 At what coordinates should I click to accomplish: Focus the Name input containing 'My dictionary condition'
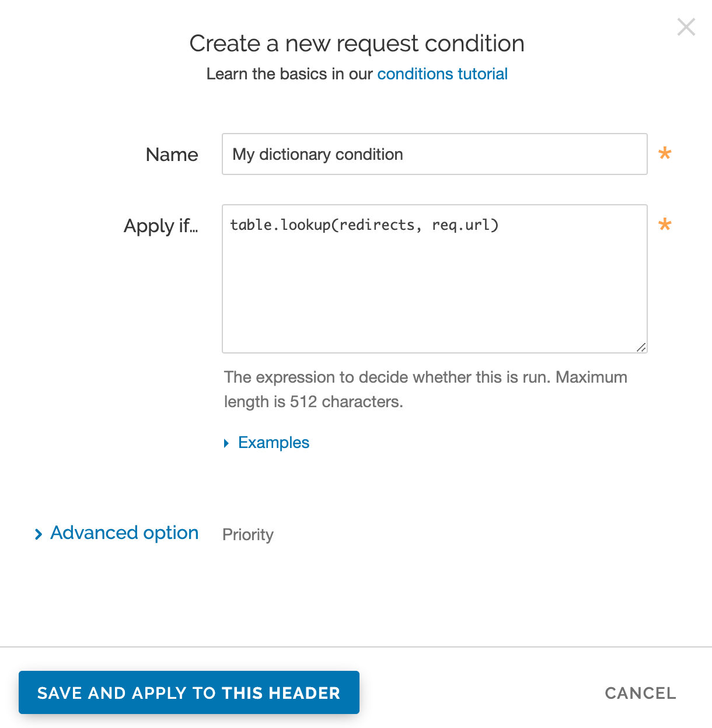(x=434, y=154)
